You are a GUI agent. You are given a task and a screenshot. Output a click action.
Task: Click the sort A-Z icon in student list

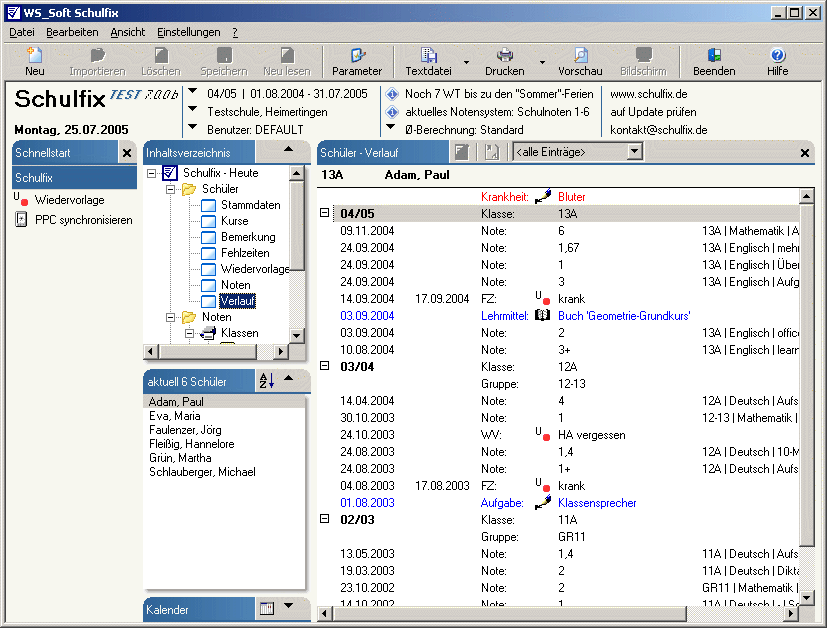(266, 381)
